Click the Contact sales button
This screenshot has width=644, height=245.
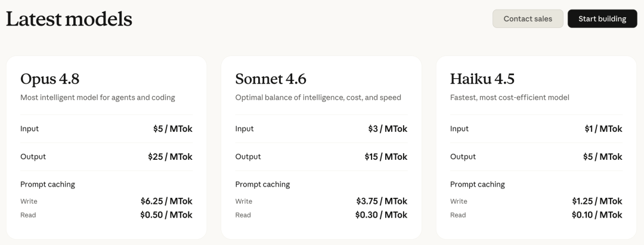click(528, 19)
